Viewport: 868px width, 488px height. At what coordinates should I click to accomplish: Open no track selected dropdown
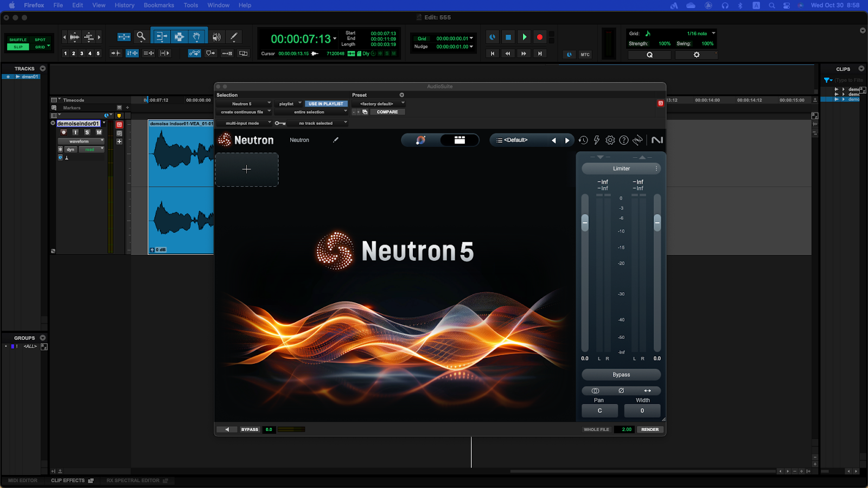pyautogui.click(x=318, y=123)
